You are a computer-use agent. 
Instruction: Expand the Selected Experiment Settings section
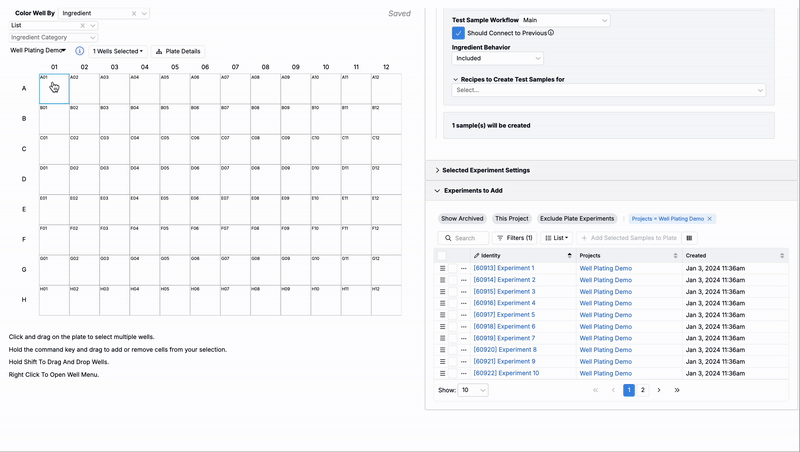click(486, 170)
